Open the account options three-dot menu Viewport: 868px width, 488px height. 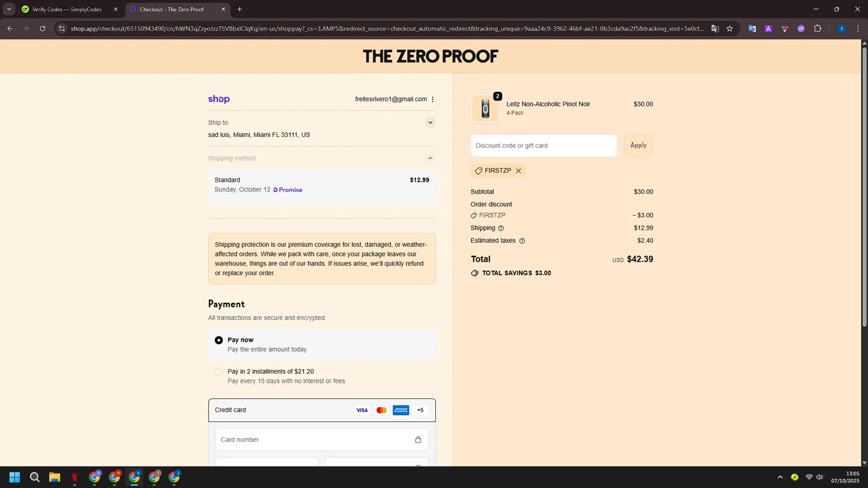pos(433,99)
